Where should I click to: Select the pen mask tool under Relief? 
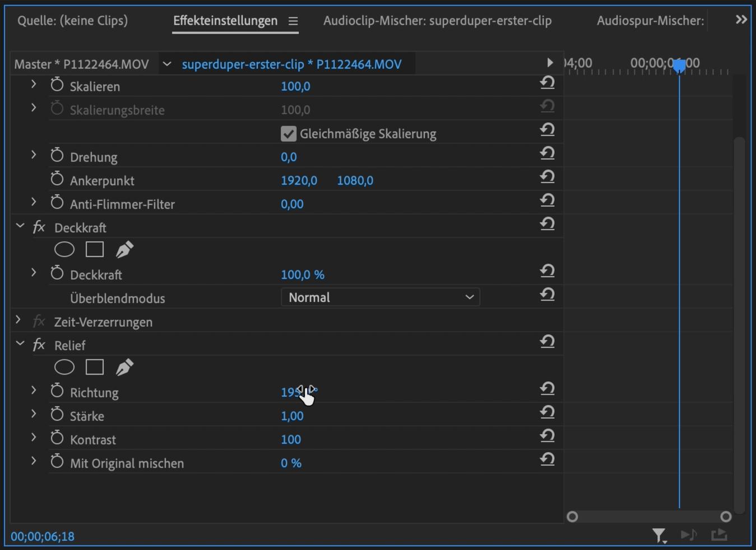[124, 367]
